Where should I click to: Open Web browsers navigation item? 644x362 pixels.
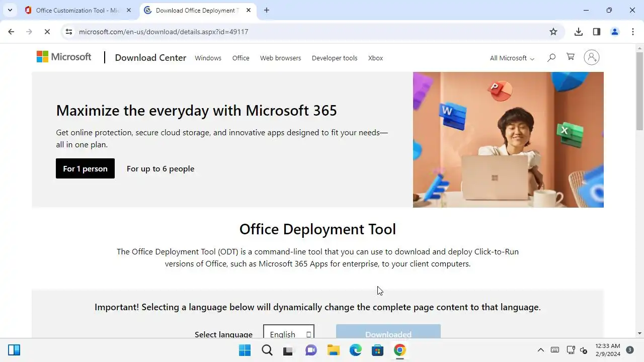click(280, 58)
